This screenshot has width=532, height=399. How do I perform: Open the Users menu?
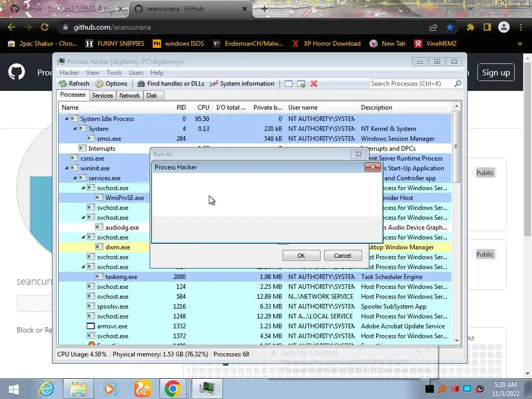click(x=136, y=73)
